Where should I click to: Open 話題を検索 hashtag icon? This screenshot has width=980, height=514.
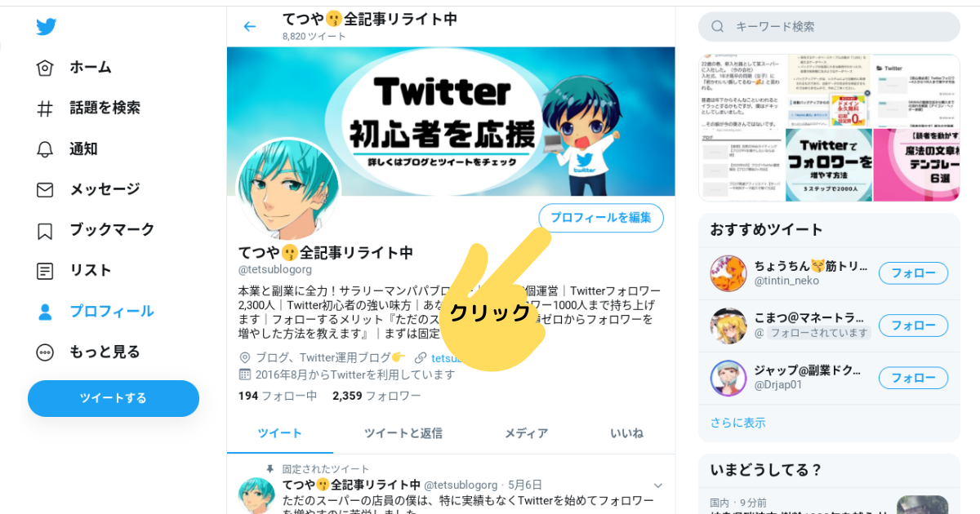45,109
